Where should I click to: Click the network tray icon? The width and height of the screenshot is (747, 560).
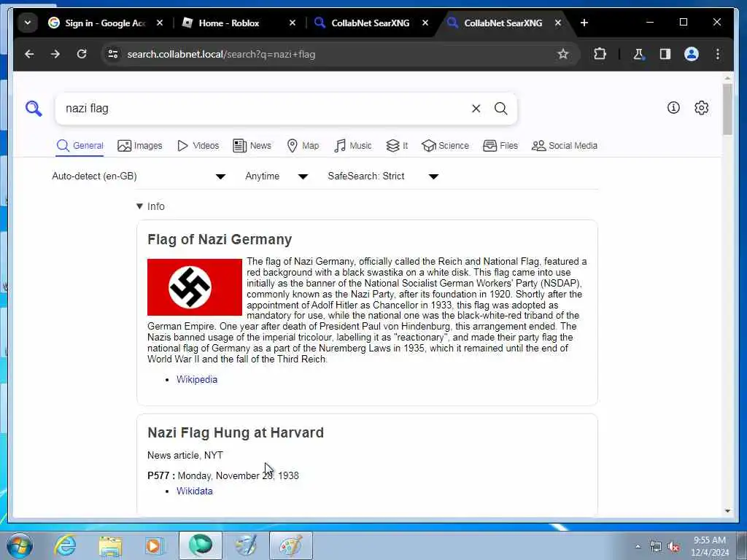pos(656,547)
